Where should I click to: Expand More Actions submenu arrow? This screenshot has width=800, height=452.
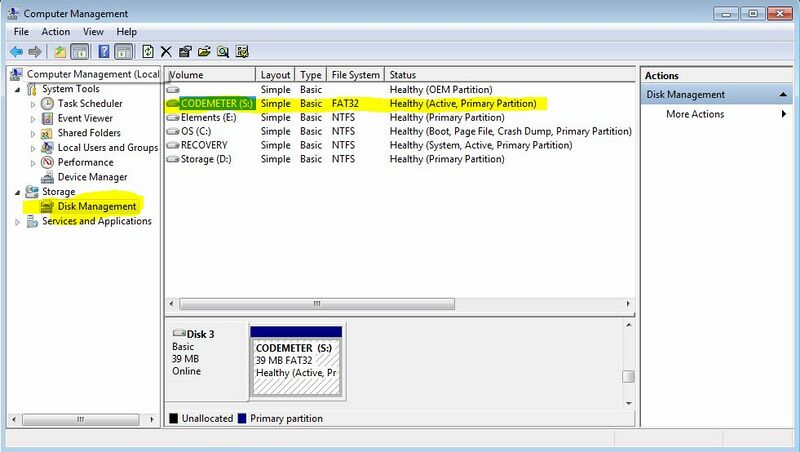coord(784,114)
